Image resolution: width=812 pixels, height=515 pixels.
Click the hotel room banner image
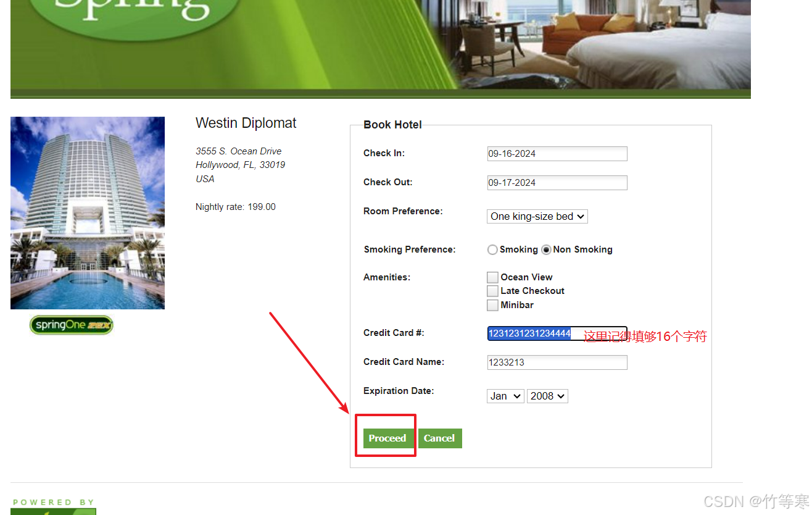tap(592, 43)
